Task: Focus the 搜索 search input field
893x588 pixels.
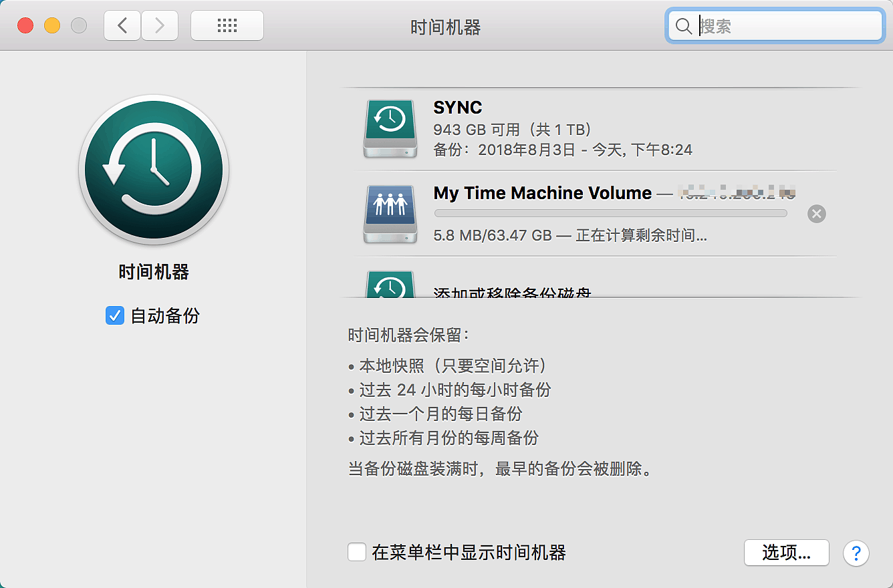Action: click(x=789, y=26)
